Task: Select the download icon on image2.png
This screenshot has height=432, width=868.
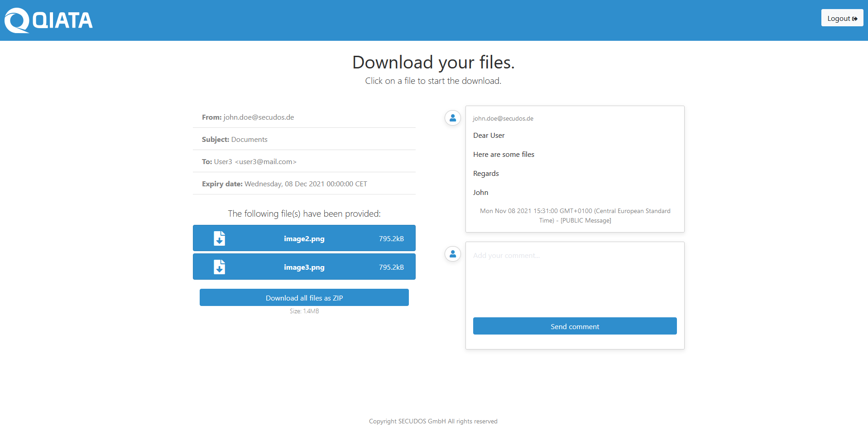Action: click(219, 238)
